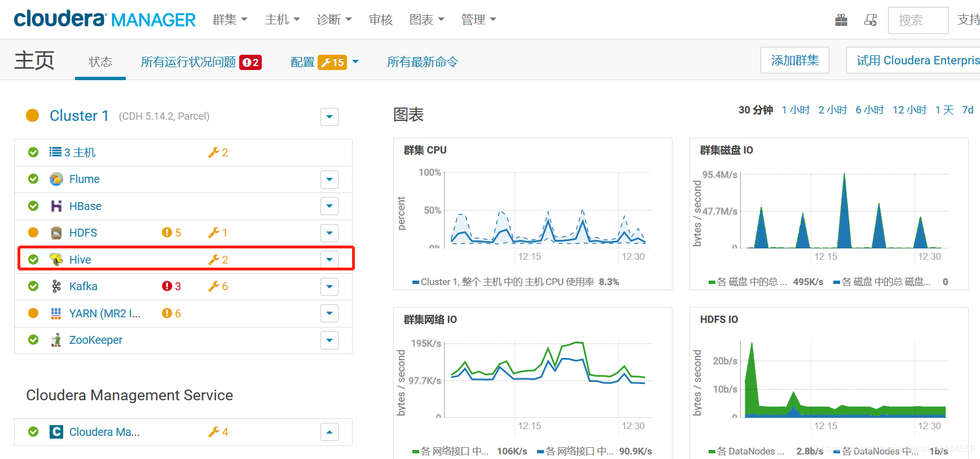
Task: Expand the Cluster 1 actions dropdown
Action: coord(329,117)
